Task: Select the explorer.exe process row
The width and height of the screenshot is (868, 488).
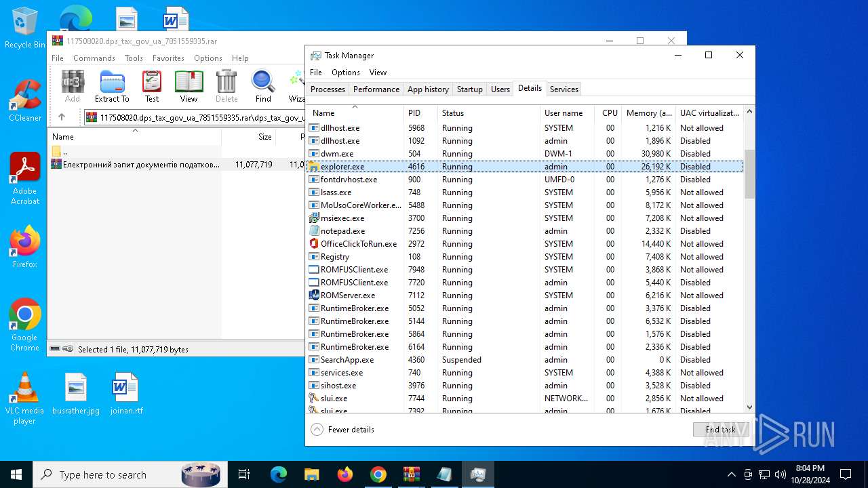Action: tap(526, 167)
